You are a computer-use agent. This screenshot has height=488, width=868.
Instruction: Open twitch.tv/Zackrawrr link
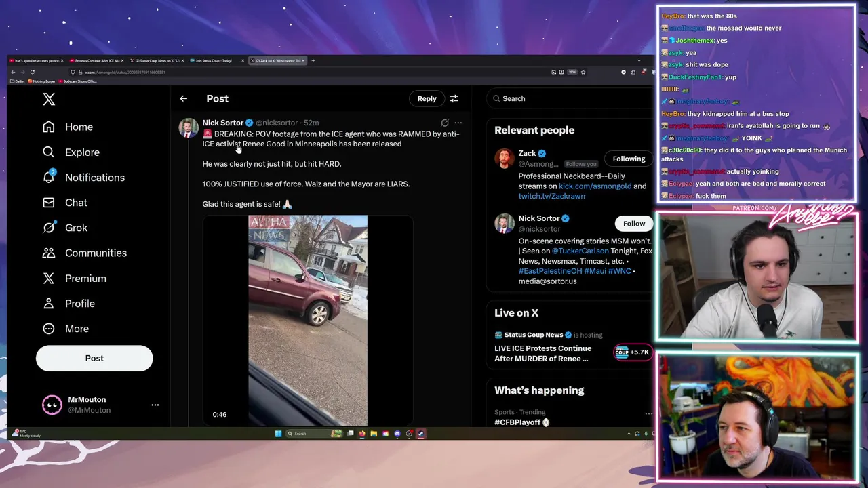pyautogui.click(x=552, y=196)
